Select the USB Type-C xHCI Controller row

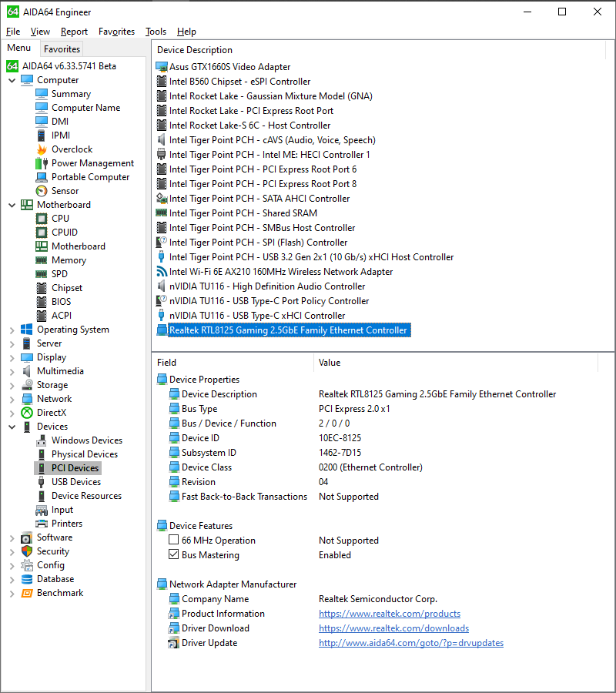[257, 316]
